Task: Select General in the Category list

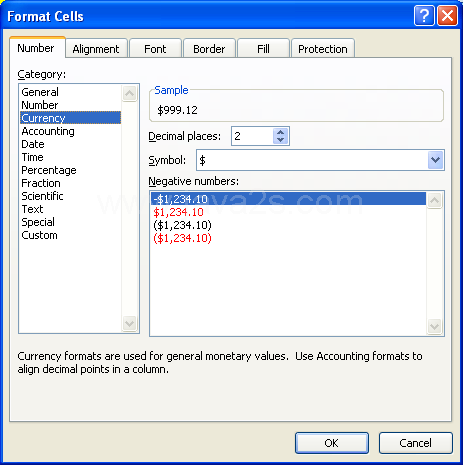Action: coord(70,92)
